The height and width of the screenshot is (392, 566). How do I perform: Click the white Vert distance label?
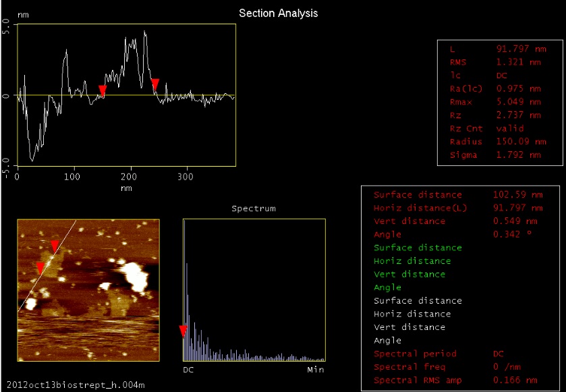(409, 327)
